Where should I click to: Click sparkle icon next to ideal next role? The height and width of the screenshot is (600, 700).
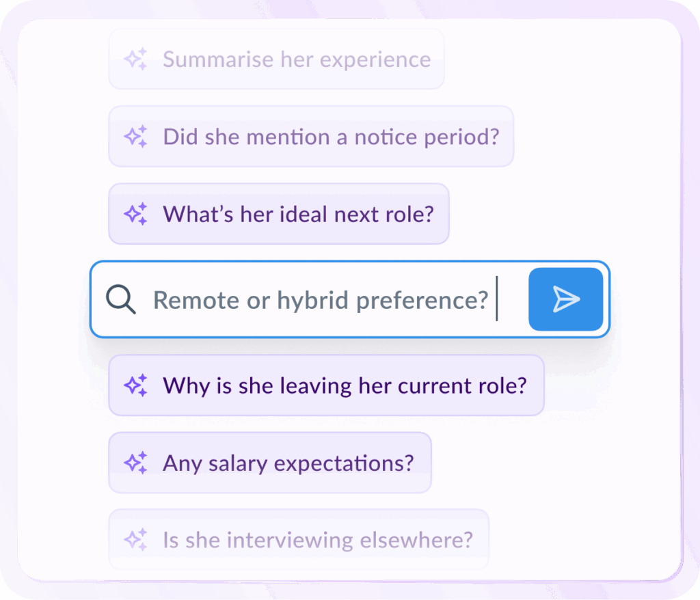click(135, 214)
